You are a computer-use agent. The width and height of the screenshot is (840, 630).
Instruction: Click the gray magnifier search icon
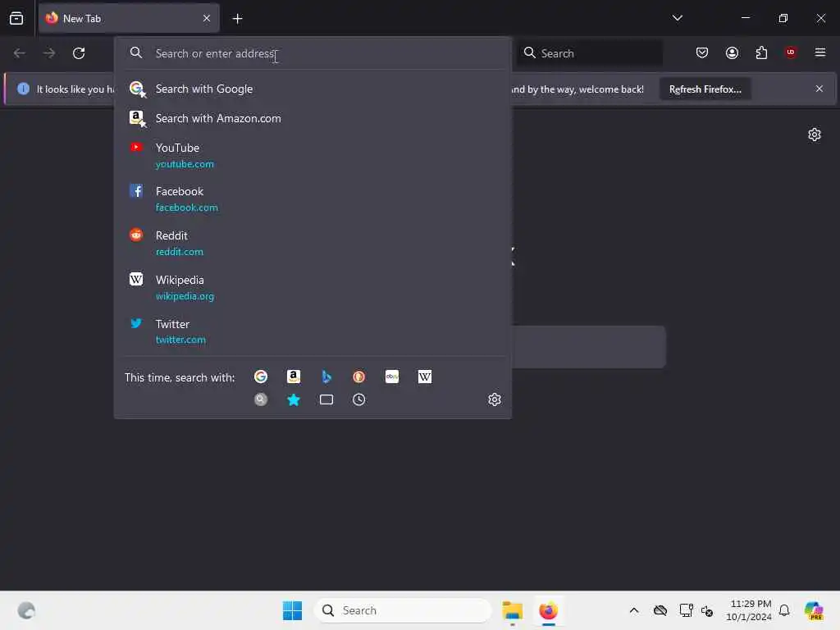pyautogui.click(x=261, y=399)
